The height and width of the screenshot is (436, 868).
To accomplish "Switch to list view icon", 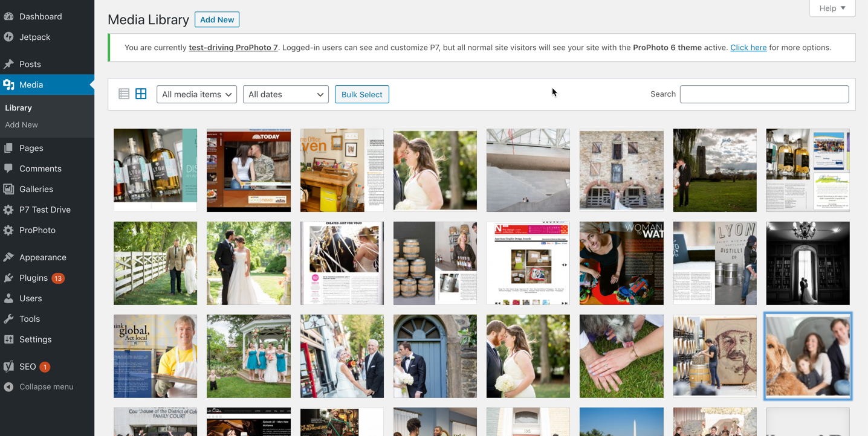I will pos(124,94).
